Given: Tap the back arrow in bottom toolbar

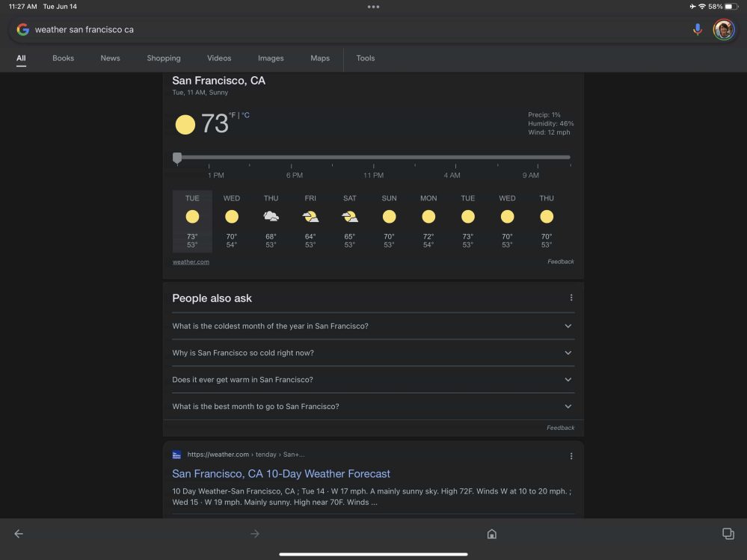Looking at the screenshot, I should pyautogui.click(x=18, y=533).
